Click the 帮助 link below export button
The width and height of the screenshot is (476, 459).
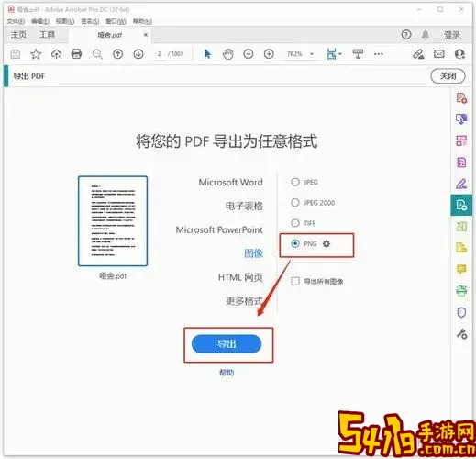point(227,373)
